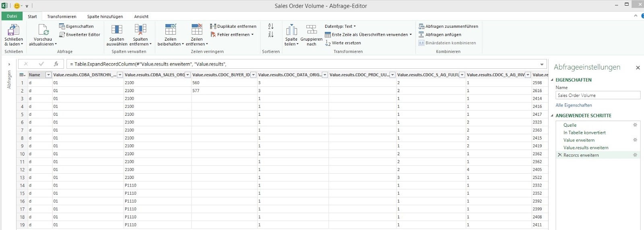Sort ascending with the A-Z icon
This screenshot has width=644, height=230.
coord(271,27)
